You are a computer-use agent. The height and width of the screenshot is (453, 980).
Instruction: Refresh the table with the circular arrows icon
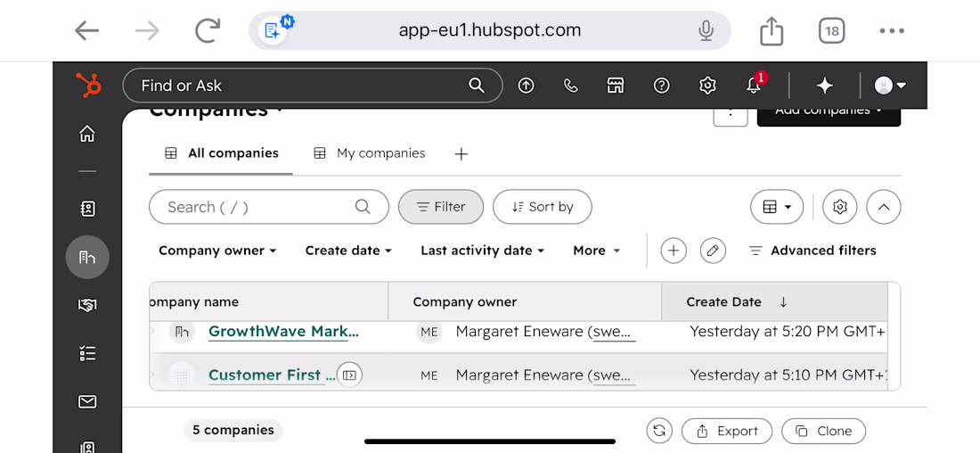[x=659, y=431]
